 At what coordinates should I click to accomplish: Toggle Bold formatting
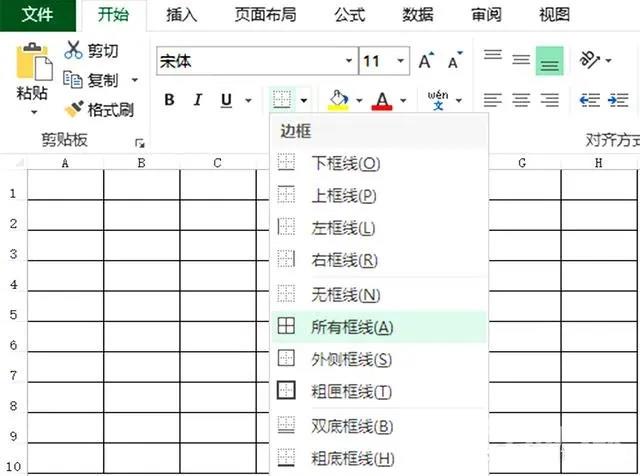coord(169,100)
